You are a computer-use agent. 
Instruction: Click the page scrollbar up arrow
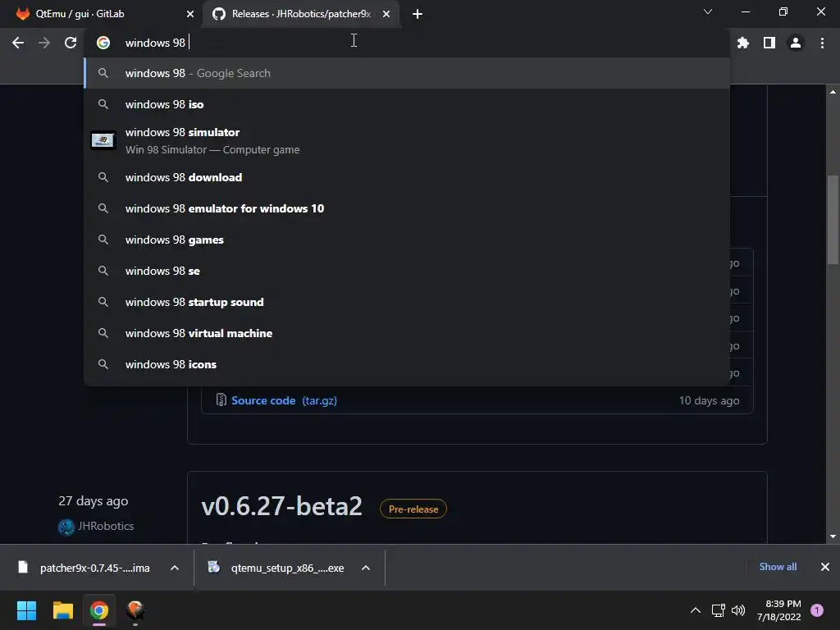pos(833,92)
